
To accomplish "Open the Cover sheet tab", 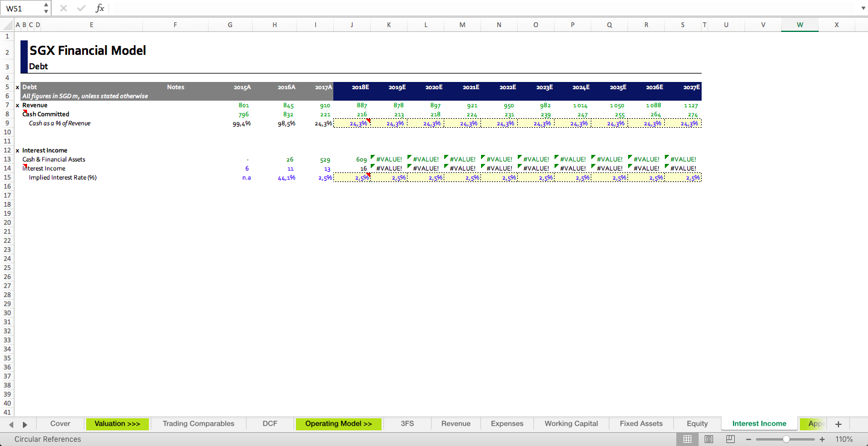I will tap(60, 424).
